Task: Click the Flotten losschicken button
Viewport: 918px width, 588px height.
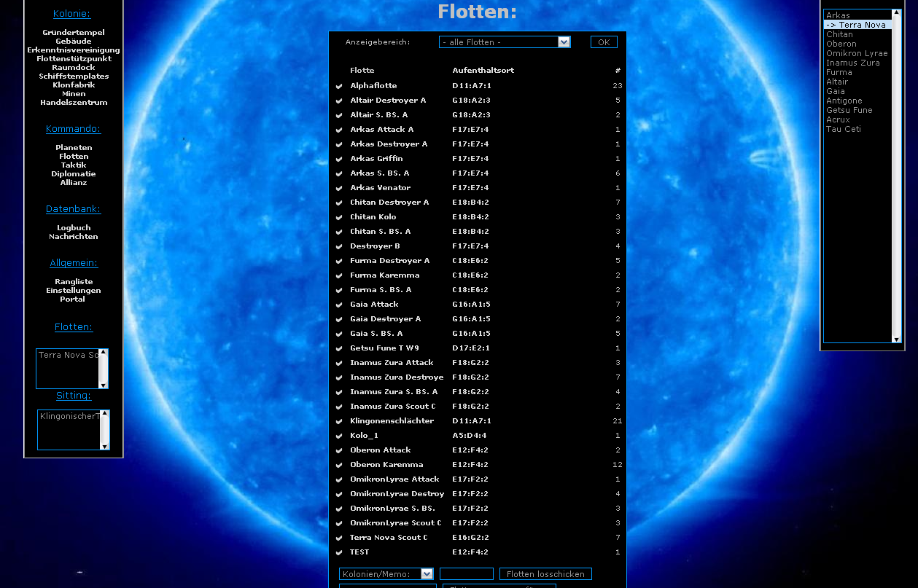Action: pos(545,574)
